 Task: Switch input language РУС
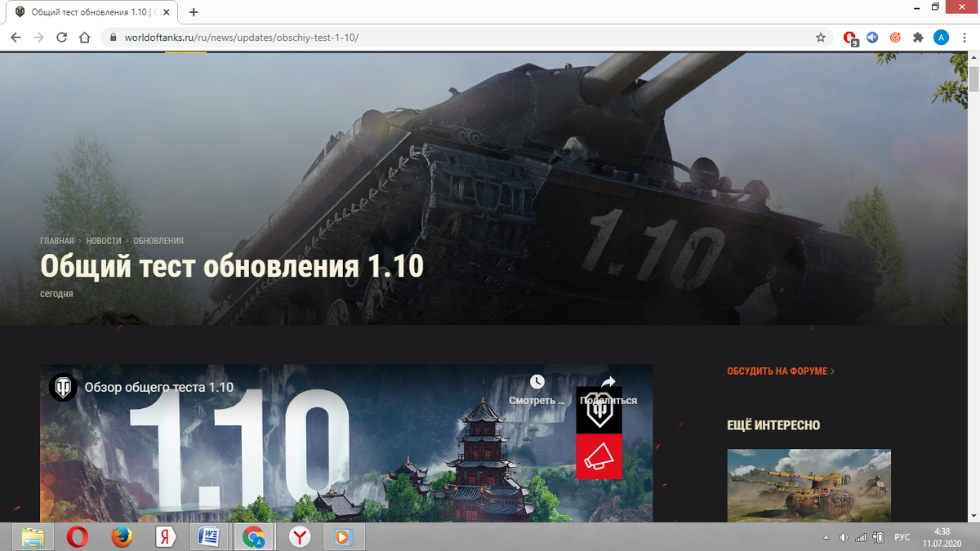pos(902,537)
